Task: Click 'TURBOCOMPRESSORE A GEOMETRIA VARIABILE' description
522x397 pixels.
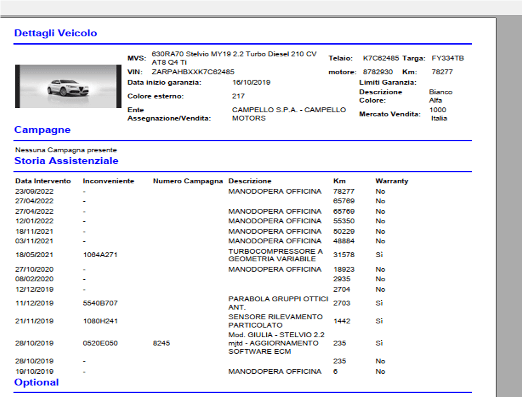Action: pyautogui.click(x=276, y=255)
